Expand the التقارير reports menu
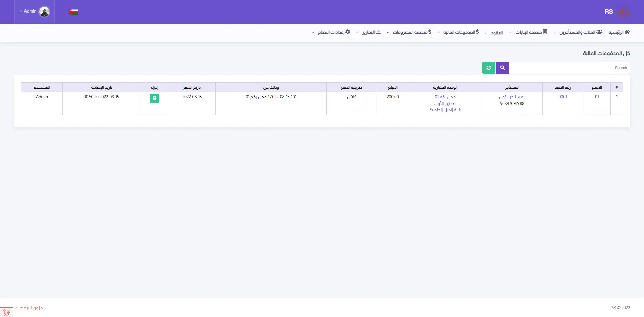This screenshot has height=317, width=644. pyautogui.click(x=368, y=32)
